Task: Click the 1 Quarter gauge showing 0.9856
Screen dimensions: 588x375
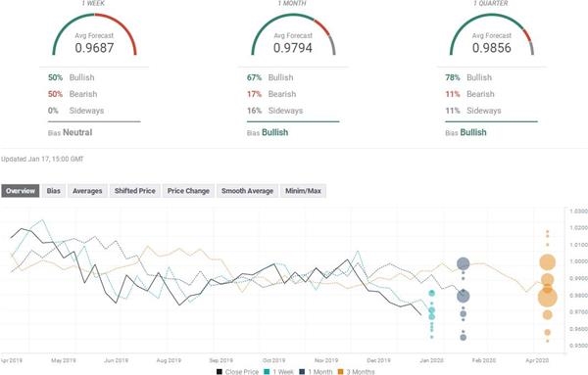Action: click(x=492, y=35)
